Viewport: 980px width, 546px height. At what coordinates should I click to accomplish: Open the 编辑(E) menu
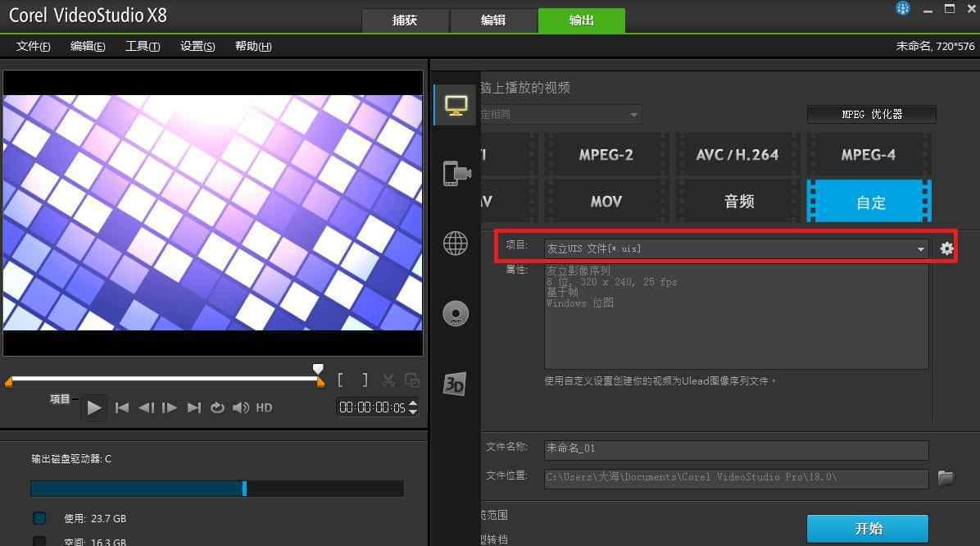coord(88,46)
